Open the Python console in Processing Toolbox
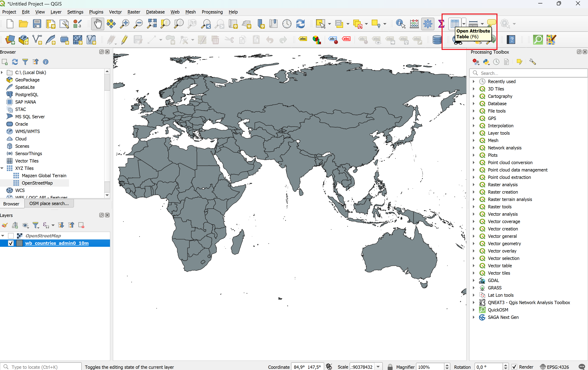This screenshot has height=370, width=588. pyautogui.click(x=486, y=62)
